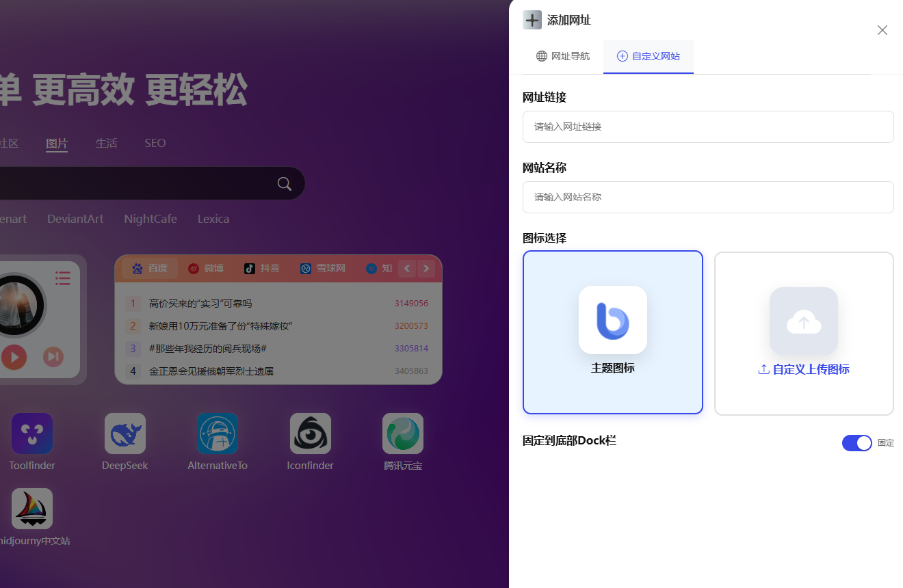Image resolution: width=903 pixels, height=588 pixels.
Task: Open the Midjourney中文站 sailboat icon
Action: click(x=32, y=509)
